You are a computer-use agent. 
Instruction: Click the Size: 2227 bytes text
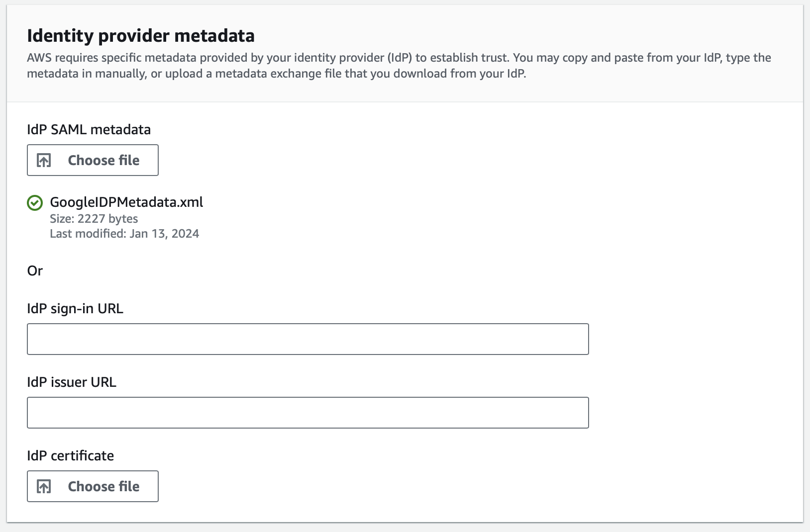(94, 219)
